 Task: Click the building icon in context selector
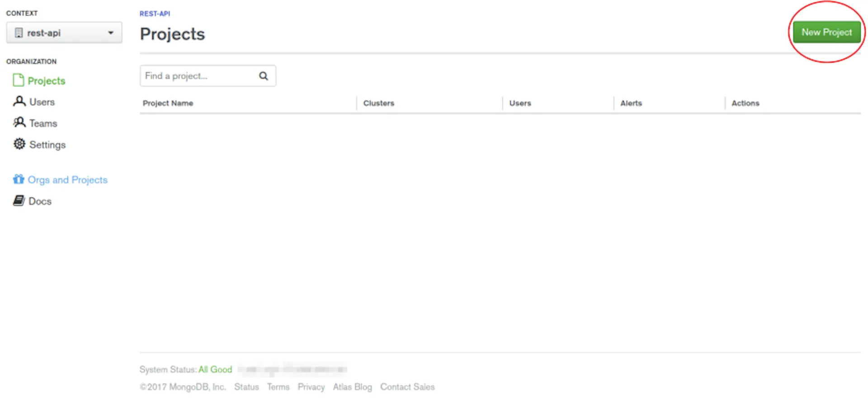(19, 33)
